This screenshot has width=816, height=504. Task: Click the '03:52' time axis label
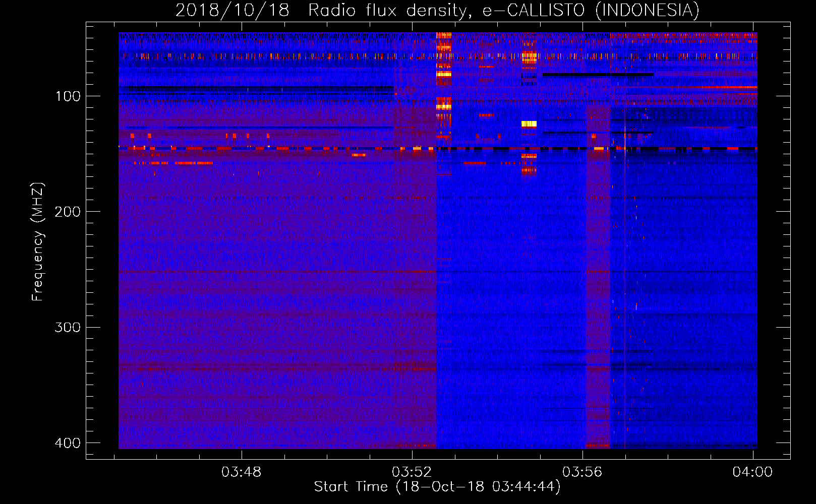tap(412, 472)
